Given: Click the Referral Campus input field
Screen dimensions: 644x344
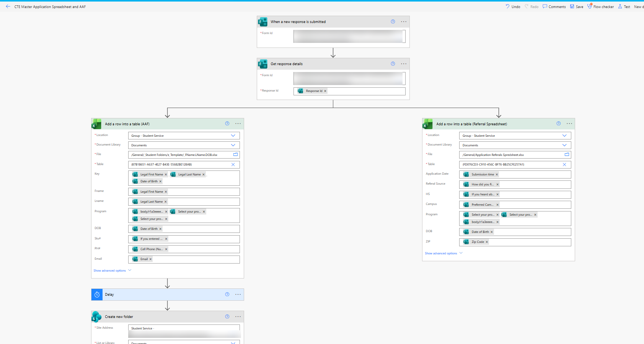Looking at the screenshot, I should tap(515, 205).
